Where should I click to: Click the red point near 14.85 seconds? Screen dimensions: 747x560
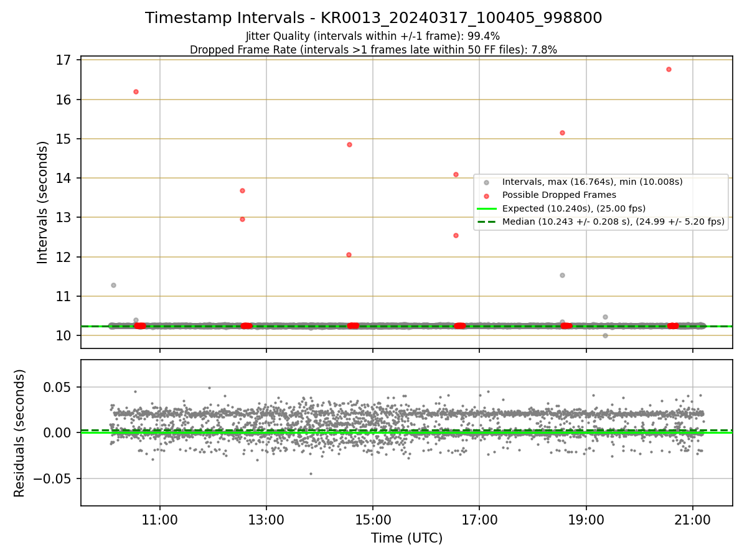(349, 144)
